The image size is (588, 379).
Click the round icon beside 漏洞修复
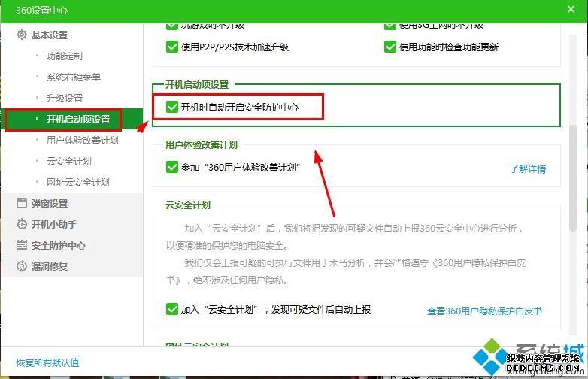(x=22, y=266)
